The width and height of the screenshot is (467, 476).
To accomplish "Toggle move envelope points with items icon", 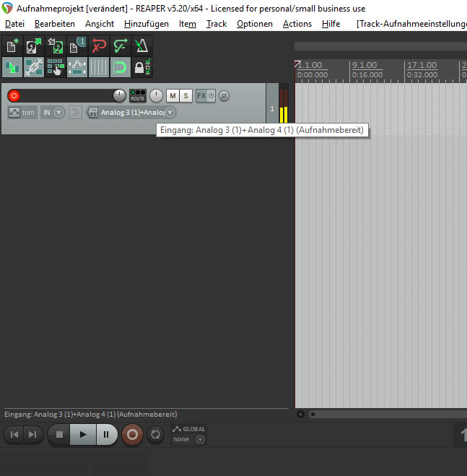I will coord(77,67).
